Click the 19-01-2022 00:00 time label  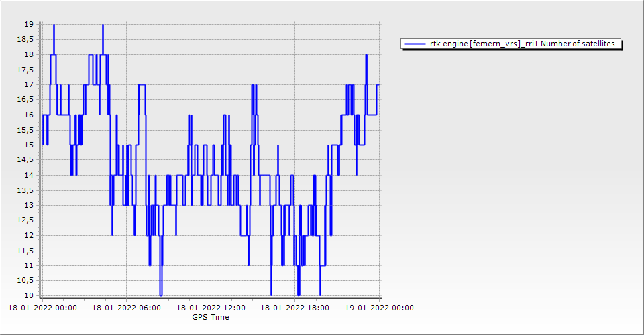(379, 308)
